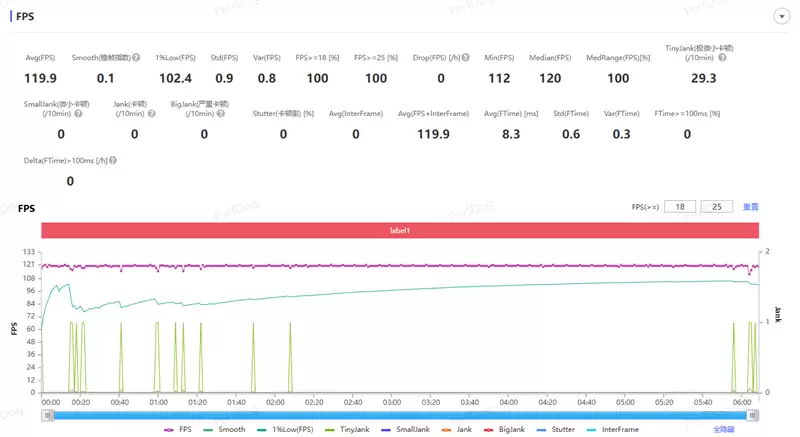Click help icon next to Delta(FTime)>100ms
This screenshot has height=437, width=800.
[113, 160]
